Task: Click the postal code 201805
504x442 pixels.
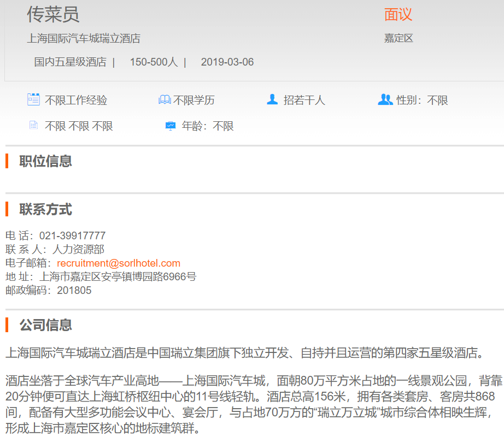Action: coord(74,290)
